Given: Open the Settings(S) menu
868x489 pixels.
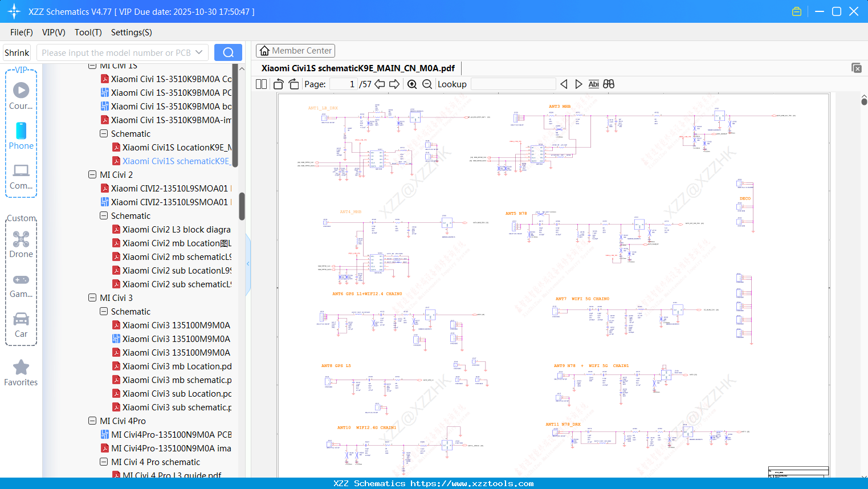Looking at the screenshot, I should point(131,32).
